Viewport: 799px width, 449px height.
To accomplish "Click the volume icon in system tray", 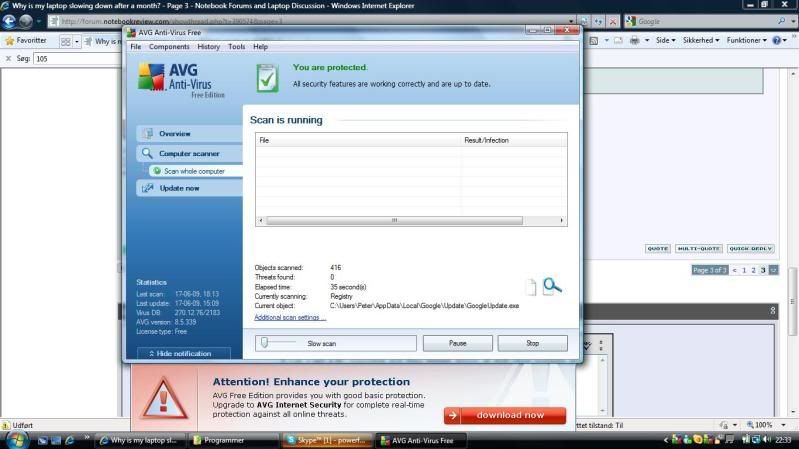I will 766,440.
